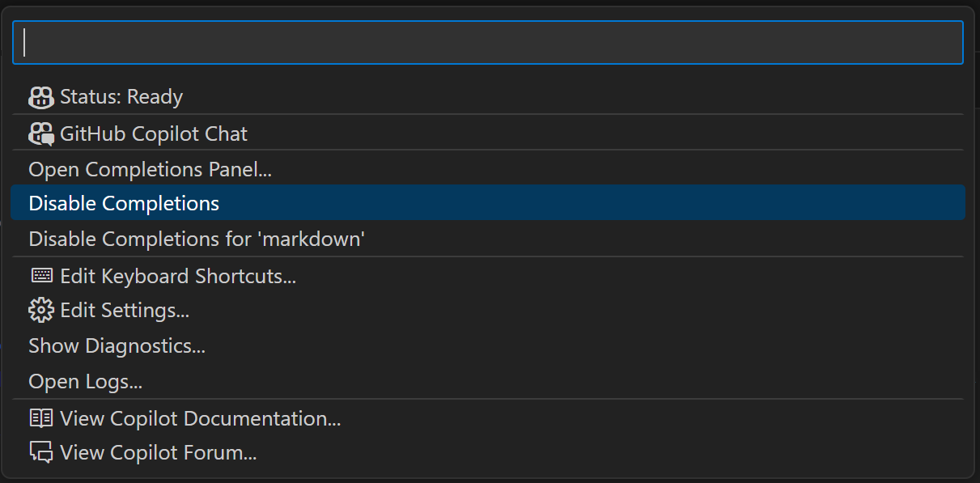This screenshot has height=483, width=980.
Task: Open the Copilot Logs
Action: [86, 380]
